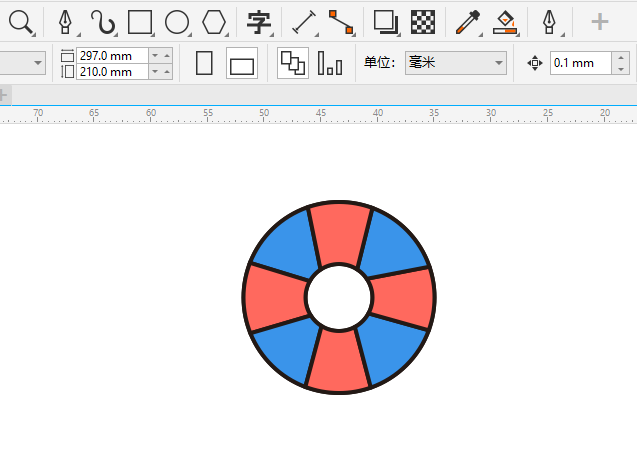Click the left red wheel segment
This screenshot has height=450, width=637.
point(274,297)
